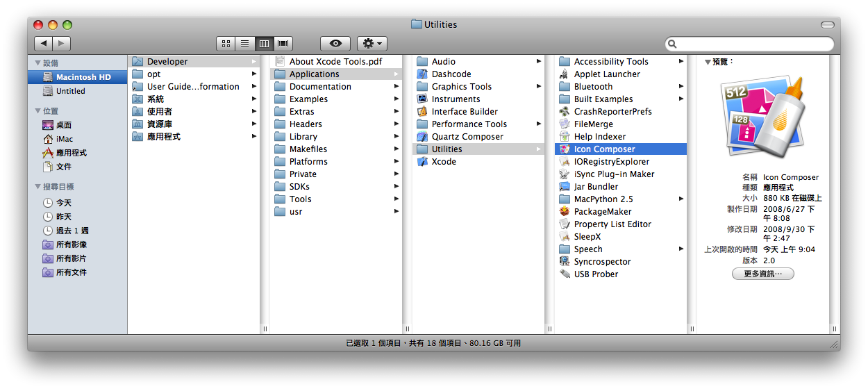Select the Speech folder
The width and height of the screenshot is (868, 389).
tap(621, 249)
